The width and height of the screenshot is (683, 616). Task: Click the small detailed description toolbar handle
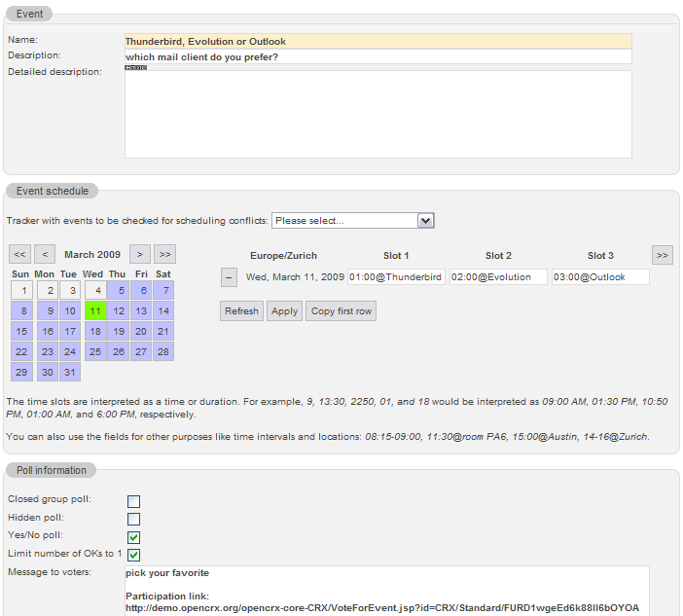point(136,67)
